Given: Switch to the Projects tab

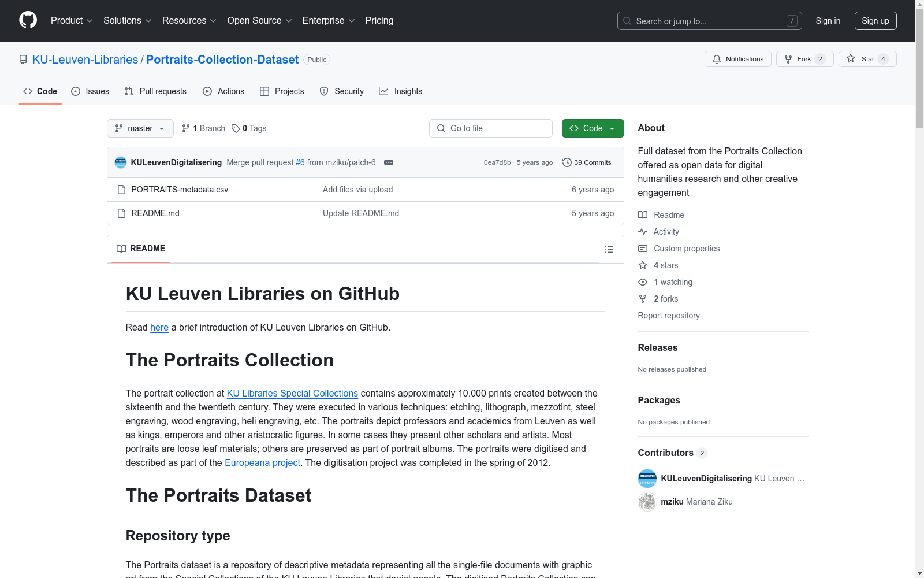Looking at the screenshot, I should click(x=282, y=91).
